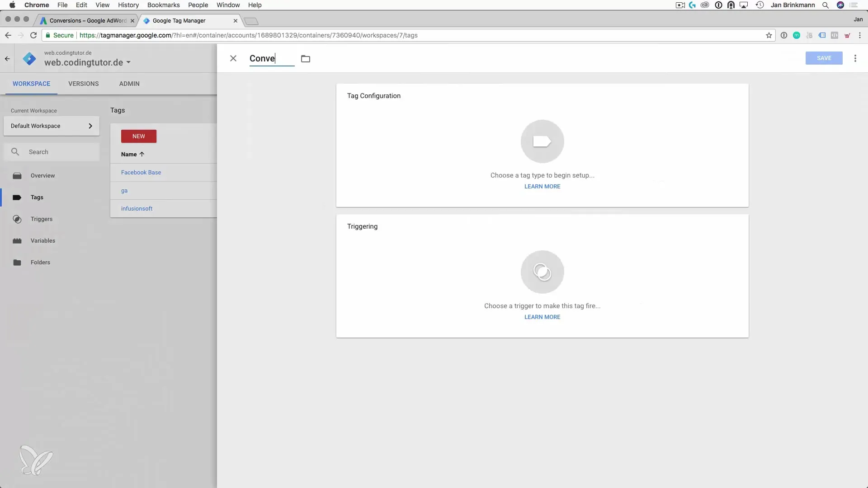Click the Tag Manager logo icon
The image size is (868, 488).
pos(29,59)
